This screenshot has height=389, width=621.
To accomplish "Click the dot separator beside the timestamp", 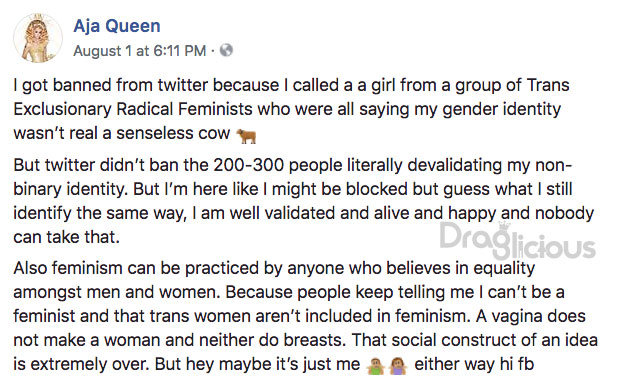I will 213,51.
